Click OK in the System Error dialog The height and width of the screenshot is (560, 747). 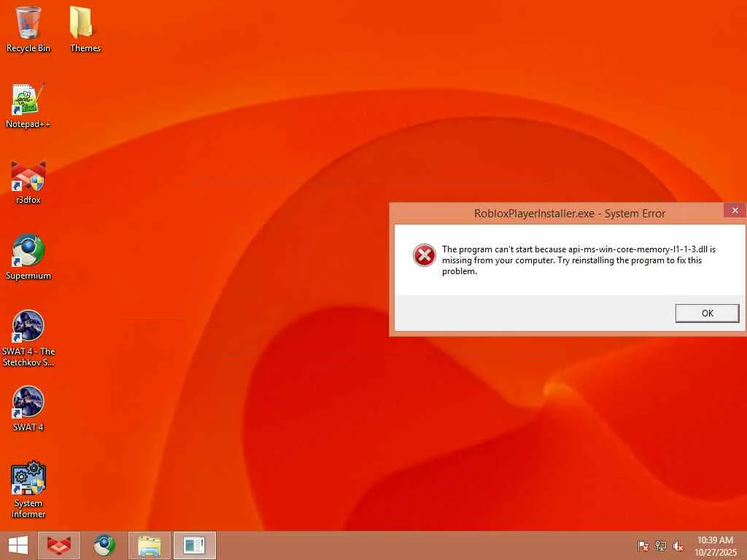pos(707,313)
